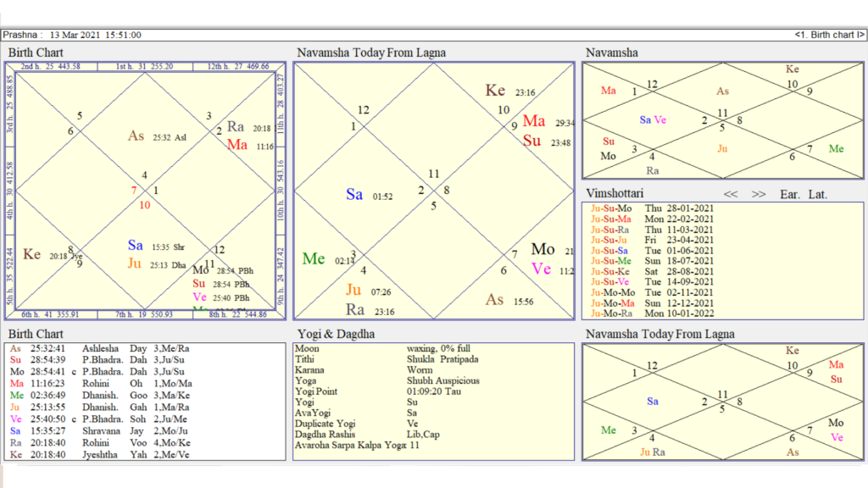Click Sa 01:52 in large Navamsha chart
The image size is (868, 488).
point(370,195)
